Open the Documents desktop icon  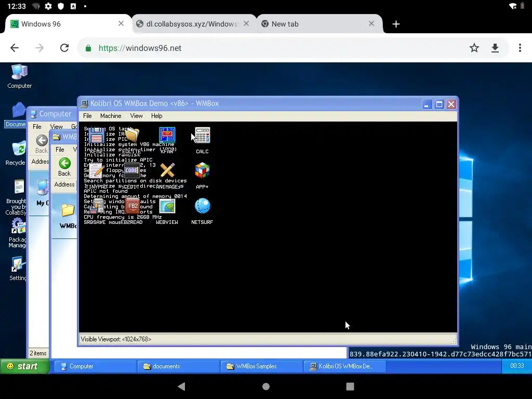(16, 115)
